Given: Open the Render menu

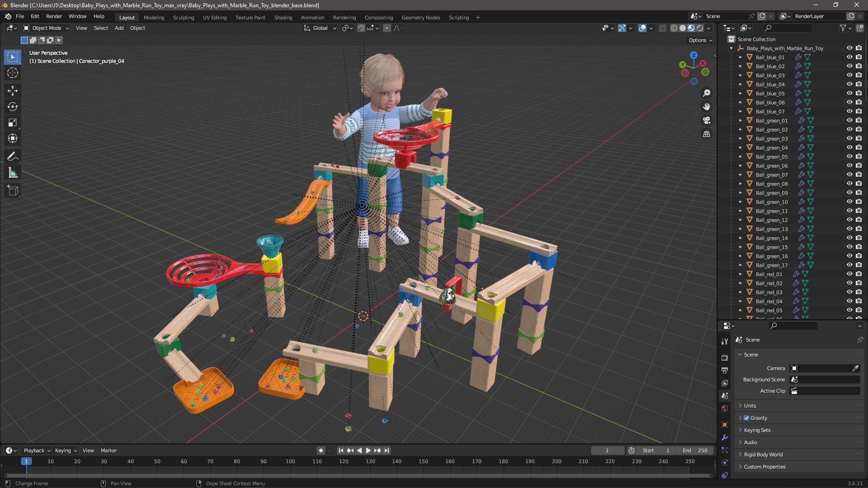Looking at the screenshot, I should pos(54,16).
